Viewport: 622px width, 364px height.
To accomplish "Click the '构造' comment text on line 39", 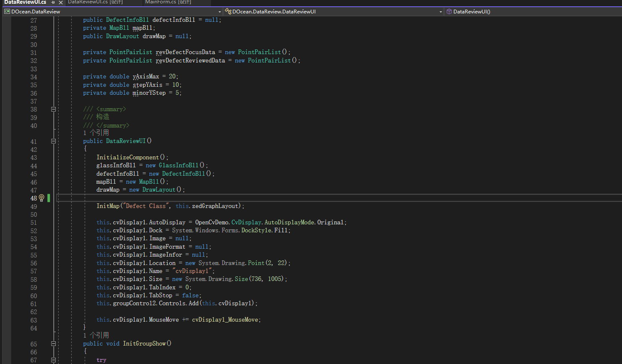I will (x=102, y=117).
